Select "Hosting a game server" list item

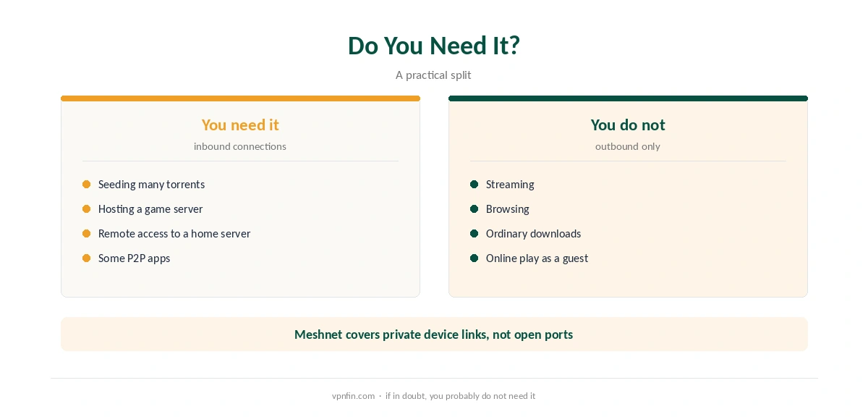pos(150,209)
